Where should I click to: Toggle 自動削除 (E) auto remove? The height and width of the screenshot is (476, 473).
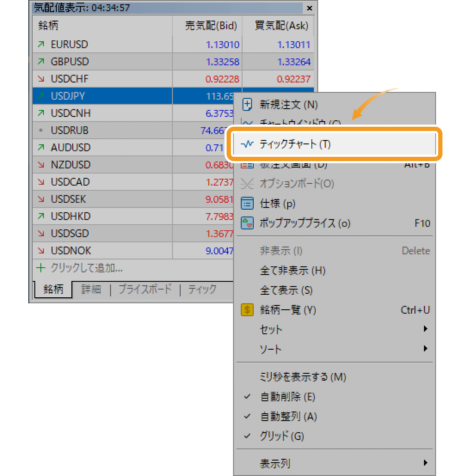(334, 397)
